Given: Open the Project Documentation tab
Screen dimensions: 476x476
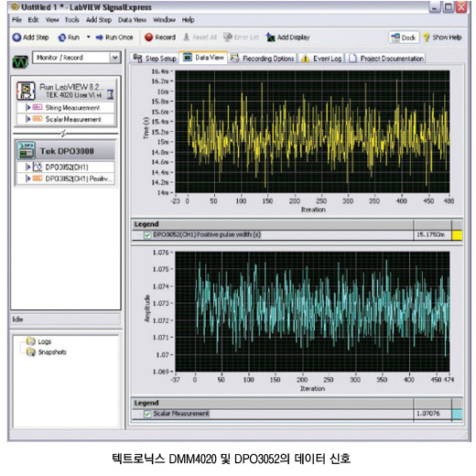Looking at the screenshot, I should click(386, 58).
